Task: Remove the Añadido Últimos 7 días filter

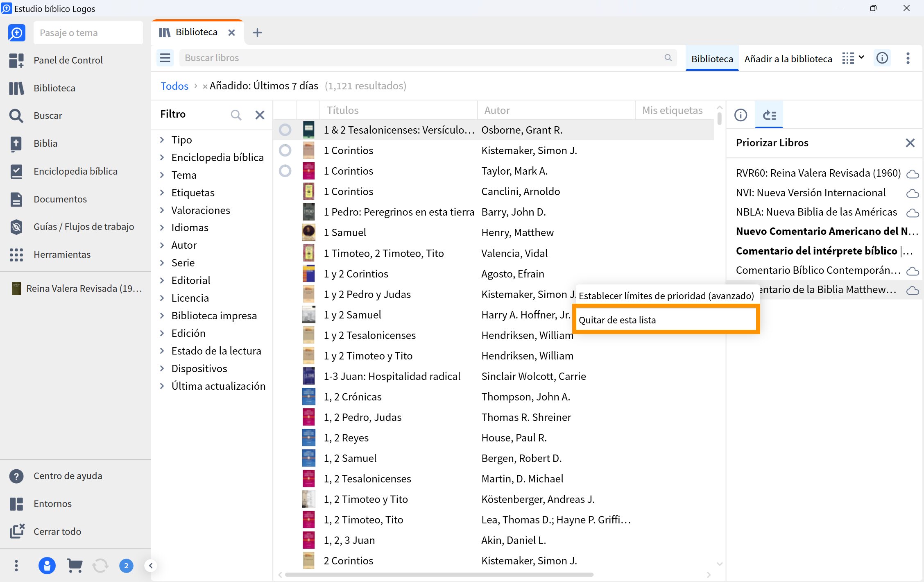Action: (205, 86)
